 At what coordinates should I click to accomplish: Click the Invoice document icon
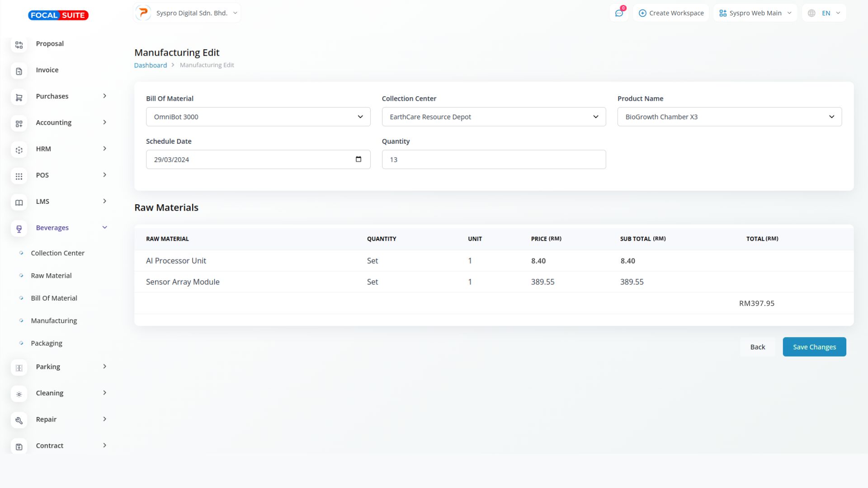19,71
